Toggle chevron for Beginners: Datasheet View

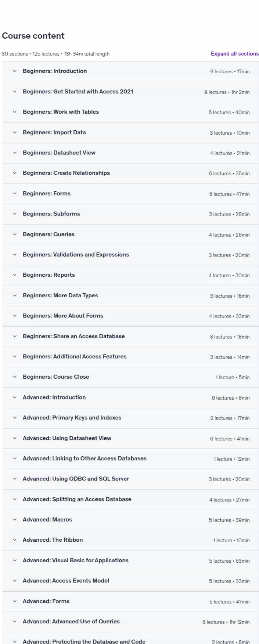15,153
